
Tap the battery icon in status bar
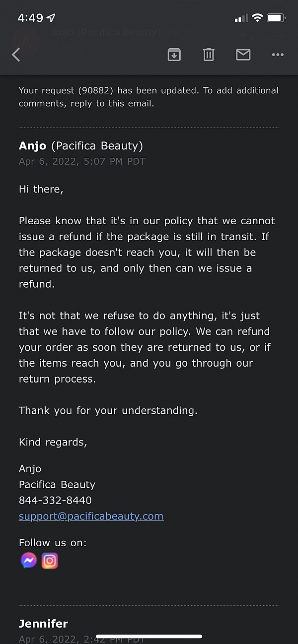point(276,18)
